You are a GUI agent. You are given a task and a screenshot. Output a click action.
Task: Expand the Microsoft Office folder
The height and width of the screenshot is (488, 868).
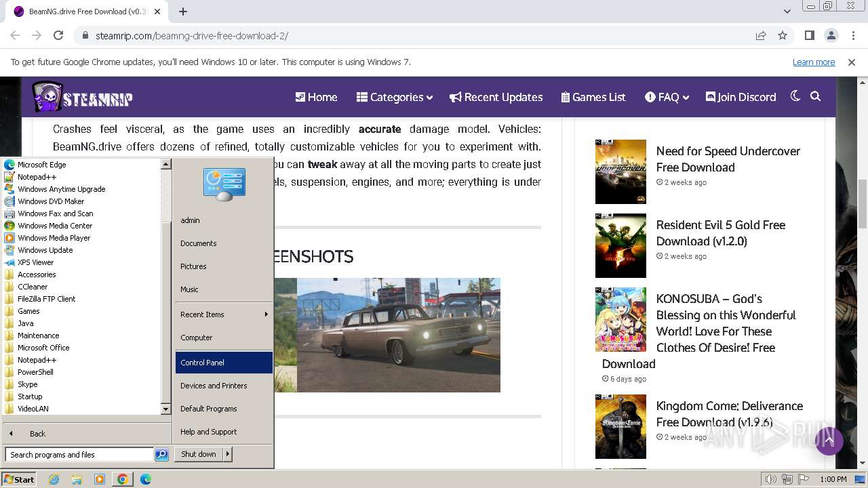tap(43, 348)
